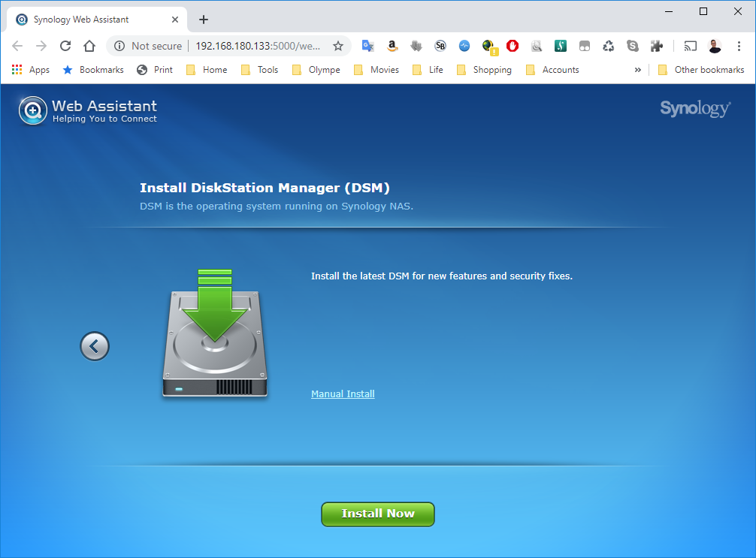This screenshot has width=756, height=558.
Task: Select the Synology Web Assistant tab
Action: (x=96, y=20)
